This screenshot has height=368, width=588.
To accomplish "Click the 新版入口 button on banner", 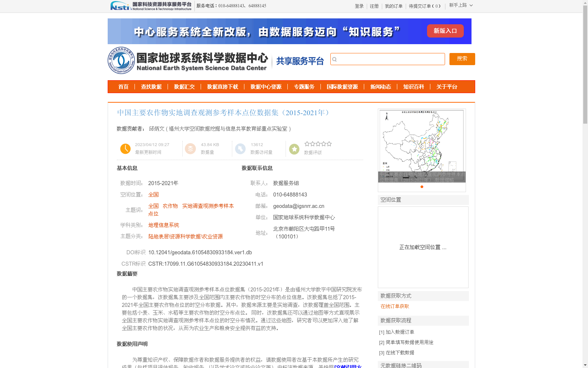I will click(445, 31).
